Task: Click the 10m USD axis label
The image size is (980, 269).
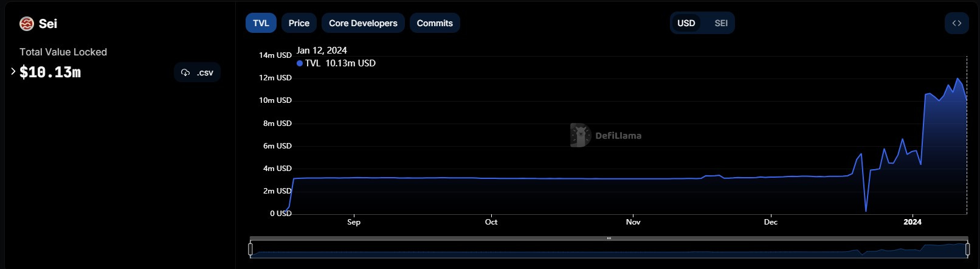Action: (275, 100)
